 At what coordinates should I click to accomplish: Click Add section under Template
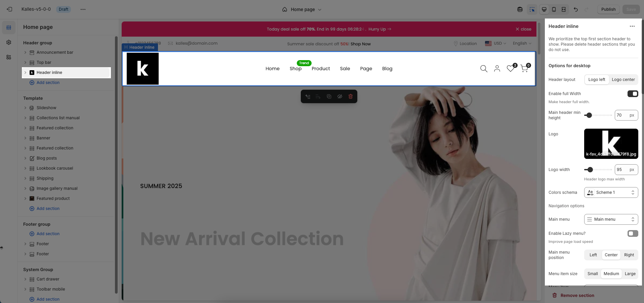[x=45, y=209]
